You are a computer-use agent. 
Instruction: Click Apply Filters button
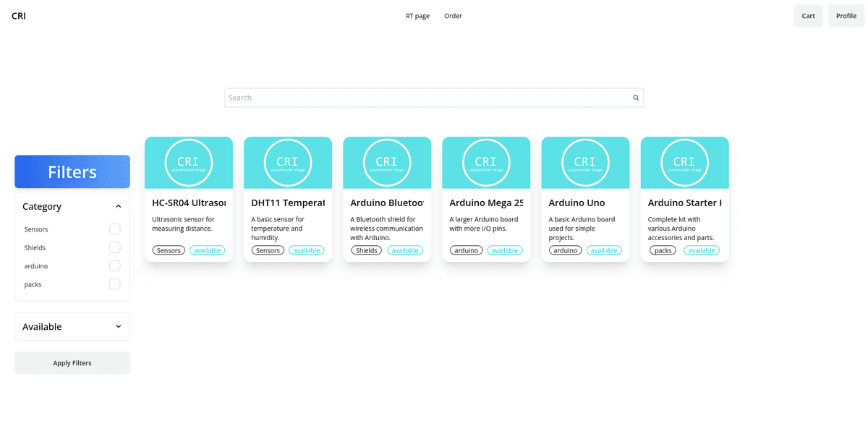tap(72, 363)
